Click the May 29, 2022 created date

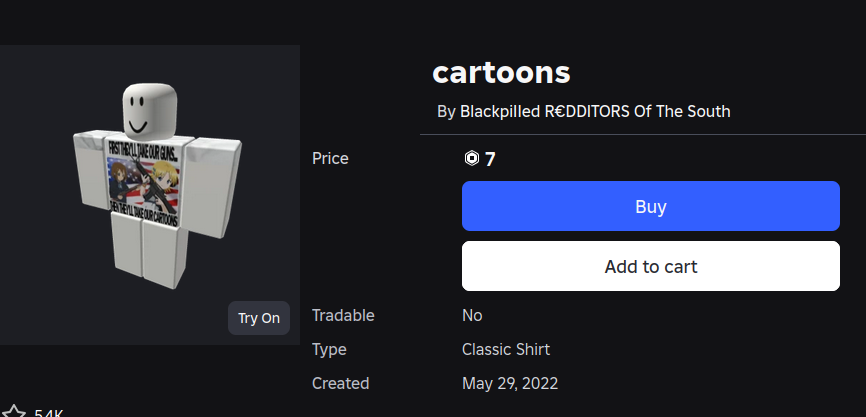[x=510, y=383]
